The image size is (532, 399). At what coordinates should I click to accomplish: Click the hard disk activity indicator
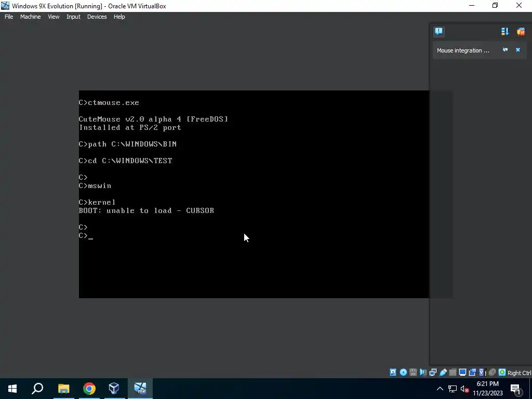(x=393, y=372)
